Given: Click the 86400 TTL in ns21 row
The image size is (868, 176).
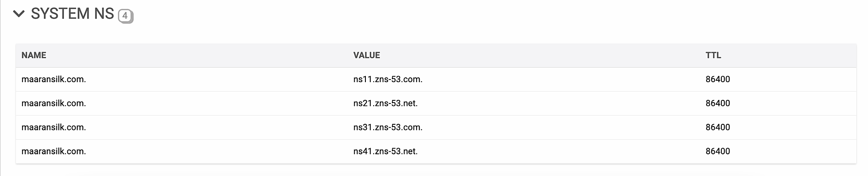Looking at the screenshot, I should pyautogui.click(x=718, y=103).
